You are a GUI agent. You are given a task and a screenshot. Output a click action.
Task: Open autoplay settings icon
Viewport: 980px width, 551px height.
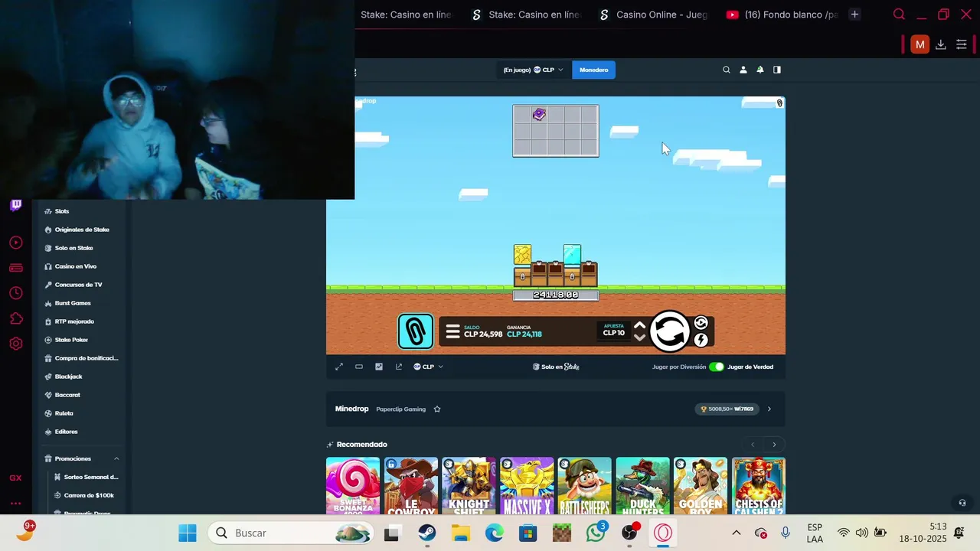pos(701,323)
